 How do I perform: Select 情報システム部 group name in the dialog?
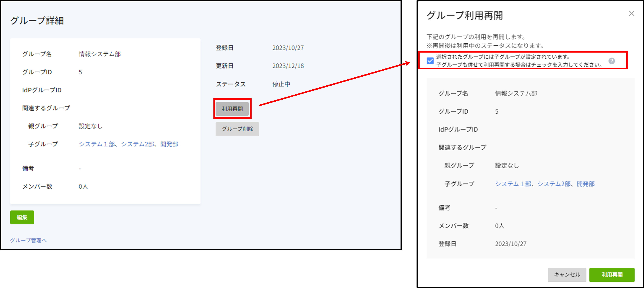(516, 93)
